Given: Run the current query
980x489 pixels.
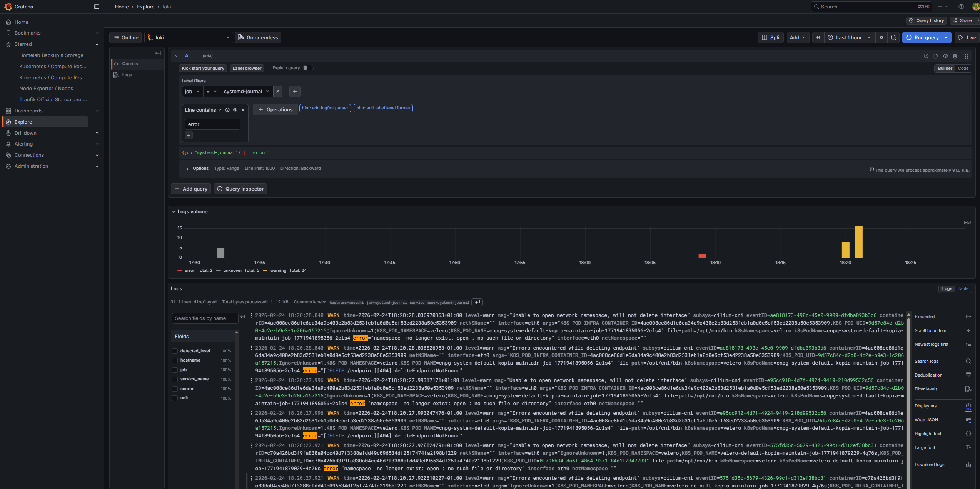Looking at the screenshot, I should [x=923, y=37].
